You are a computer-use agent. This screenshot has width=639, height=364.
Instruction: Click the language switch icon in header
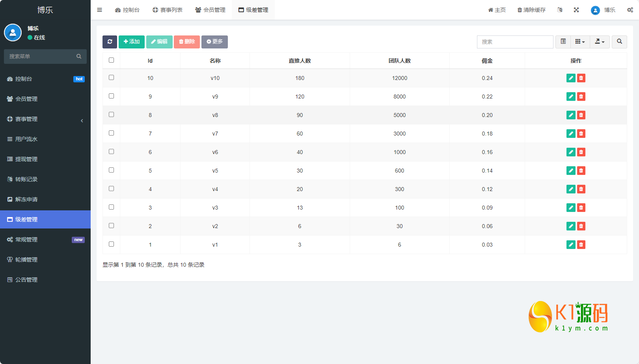tap(560, 10)
